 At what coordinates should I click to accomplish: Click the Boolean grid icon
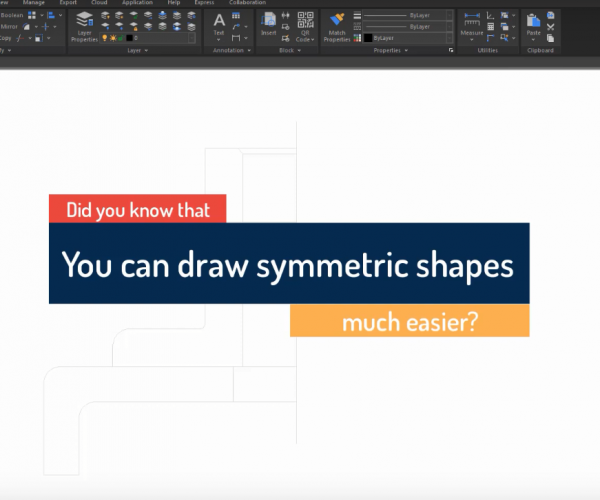tap(32, 15)
